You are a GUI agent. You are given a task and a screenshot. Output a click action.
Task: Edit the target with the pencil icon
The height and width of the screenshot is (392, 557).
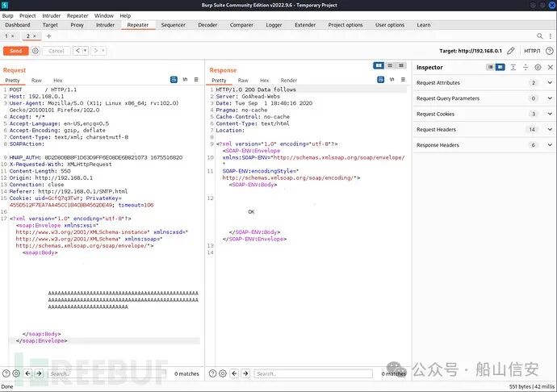tap(510, 51)
